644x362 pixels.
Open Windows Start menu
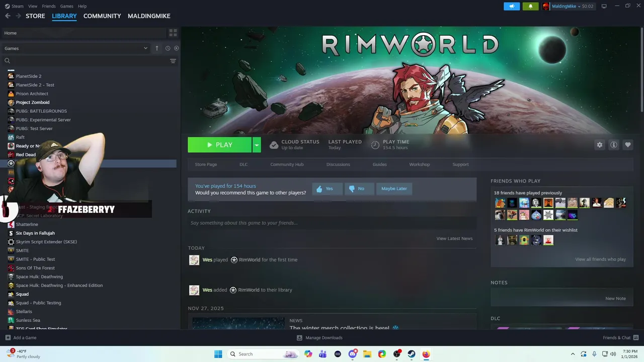pyautogui.click(x=218, y=354)
